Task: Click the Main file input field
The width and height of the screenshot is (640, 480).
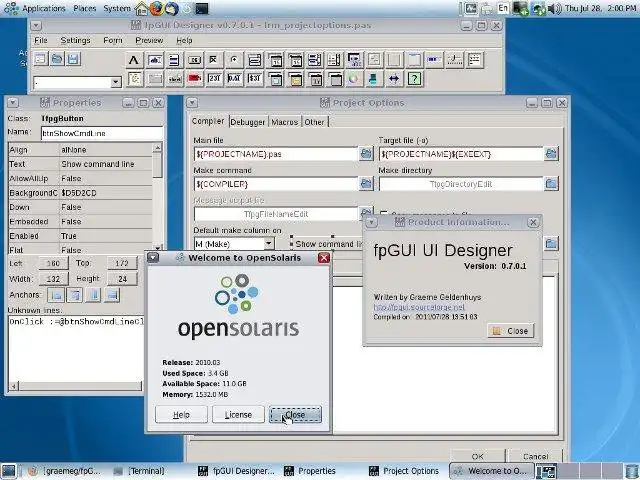Action: (276, 154)
